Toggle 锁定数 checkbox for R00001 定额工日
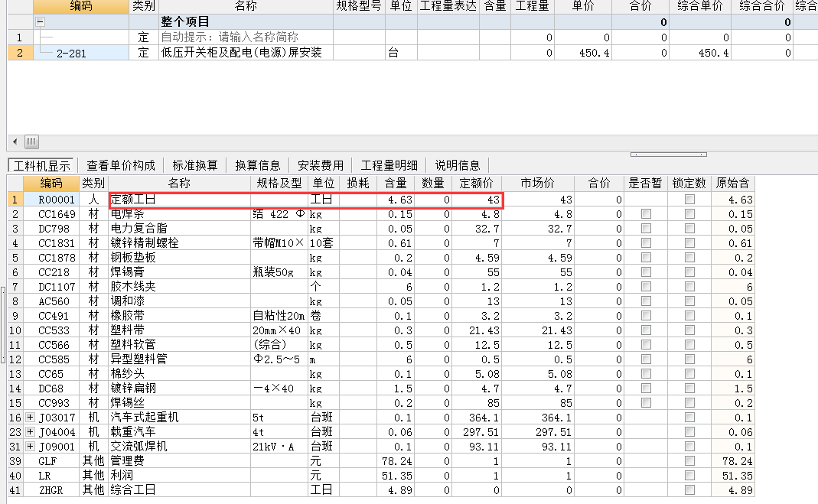This screenshot has height=504, width=818. pyautogui.click(x=689, y=199)
